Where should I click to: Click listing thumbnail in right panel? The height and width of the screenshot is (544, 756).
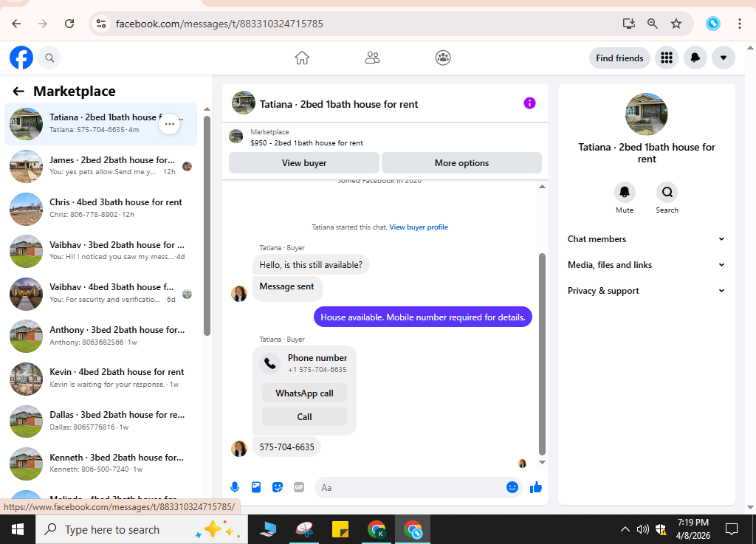646,114
